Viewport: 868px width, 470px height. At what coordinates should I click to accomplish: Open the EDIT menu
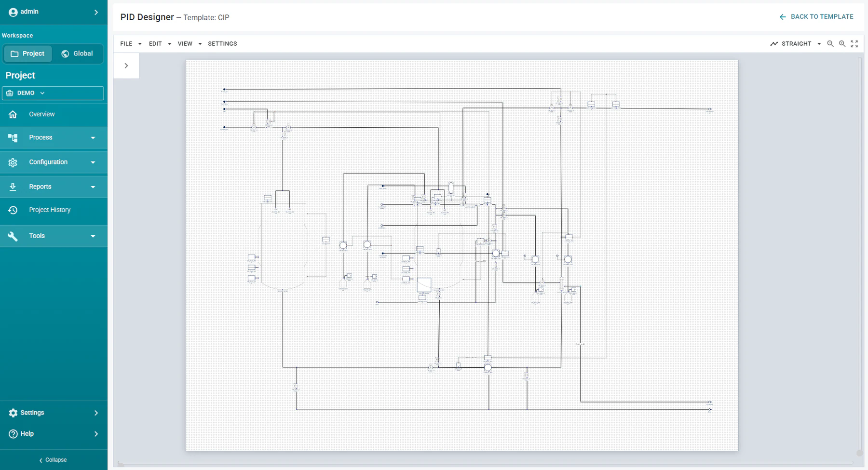[x=160, y=44]
